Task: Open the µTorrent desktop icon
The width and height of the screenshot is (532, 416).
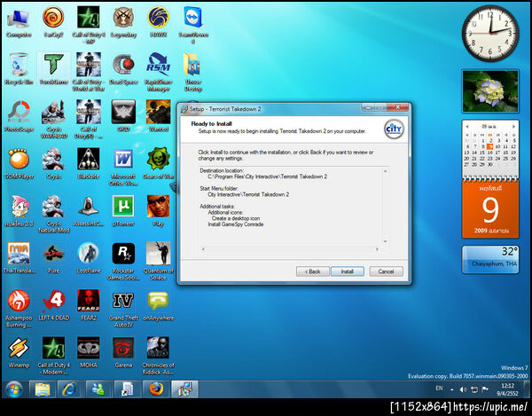Action: 123,211
